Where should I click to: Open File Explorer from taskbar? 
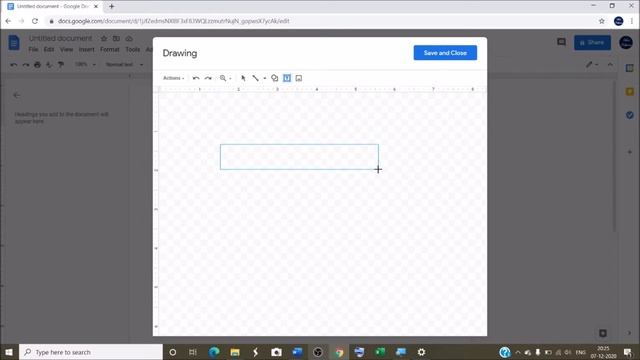235,352
